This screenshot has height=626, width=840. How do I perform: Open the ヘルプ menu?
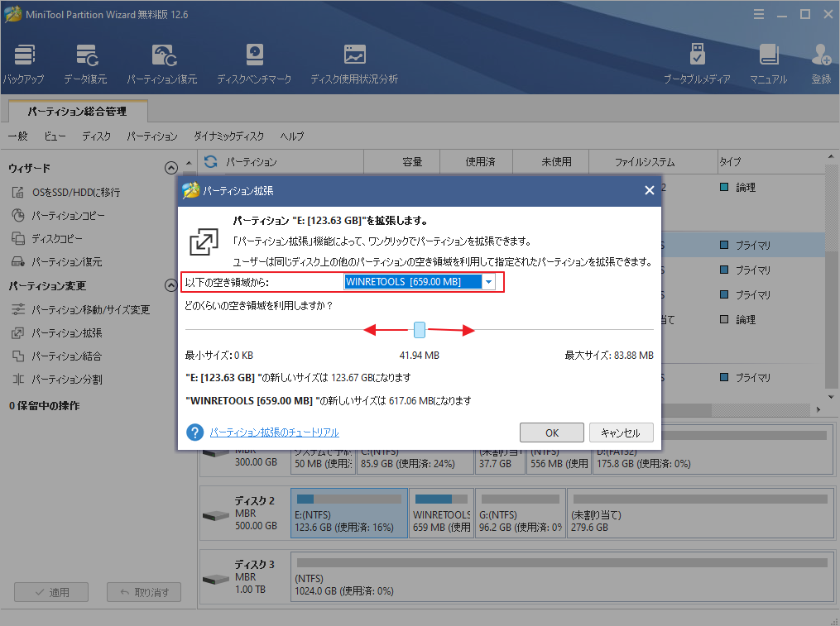coord(292,136)
